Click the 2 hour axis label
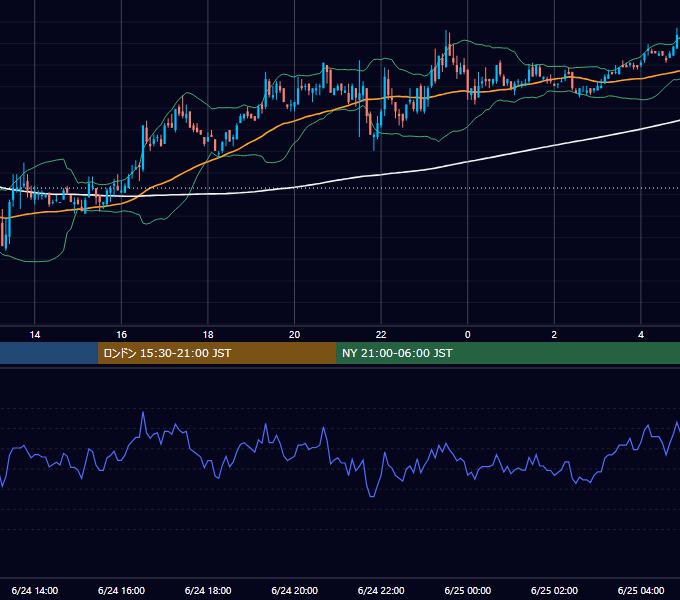680x600 pixels. pyautogui.click(x=554, y=335)
